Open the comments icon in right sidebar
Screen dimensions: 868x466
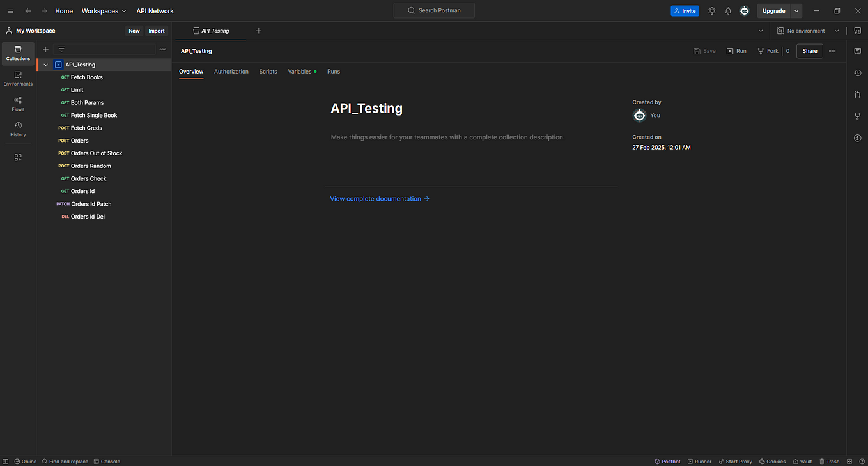tap(858, 51)
